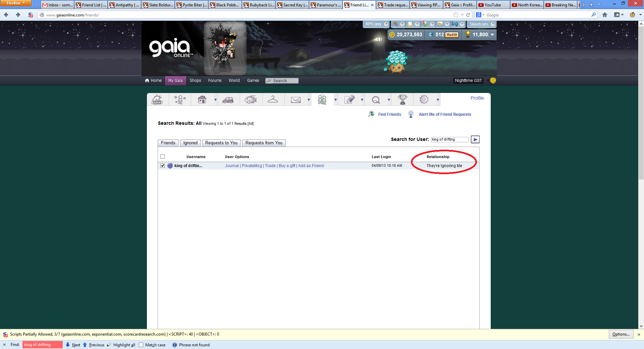Open the trophy achievements icon
Viewport: 644px width, 349px height.
pos(402,100)
